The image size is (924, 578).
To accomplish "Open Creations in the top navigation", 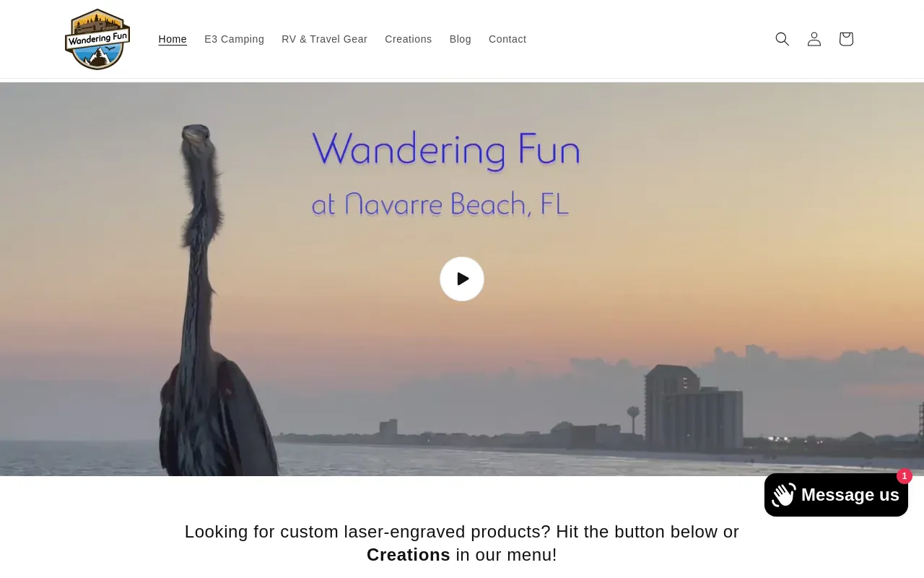I will [409, 39].
